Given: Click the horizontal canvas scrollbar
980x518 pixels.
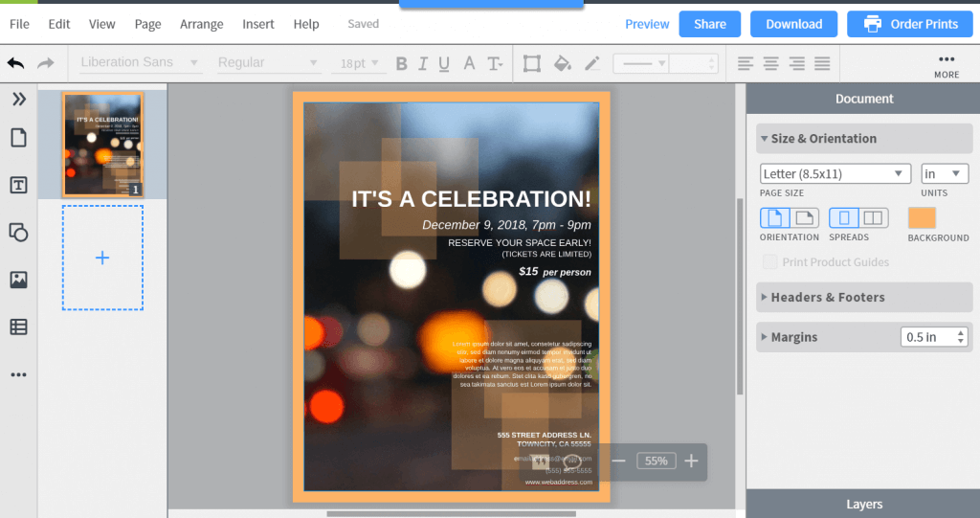Looking at the screenshot, I should 452,513.
